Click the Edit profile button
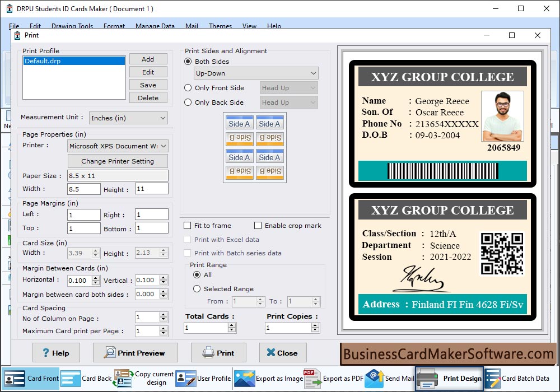This screenshot has height=392, width=560. 148,72
